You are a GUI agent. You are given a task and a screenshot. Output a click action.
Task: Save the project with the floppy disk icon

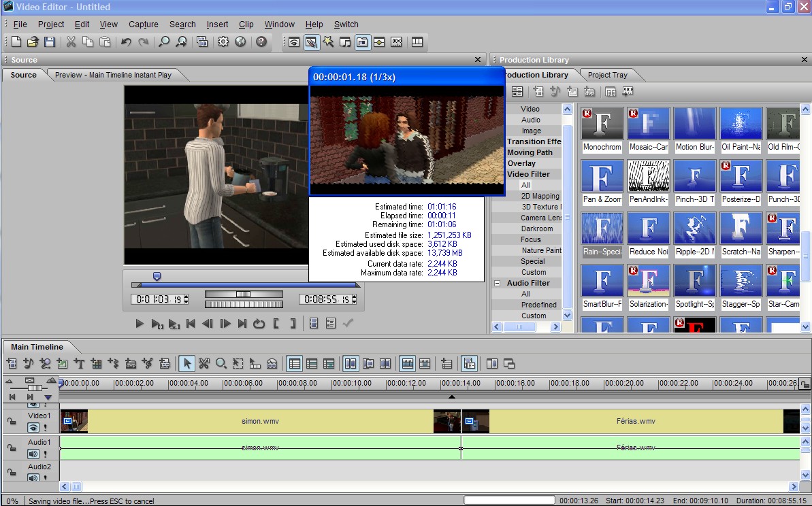(49, 42)
